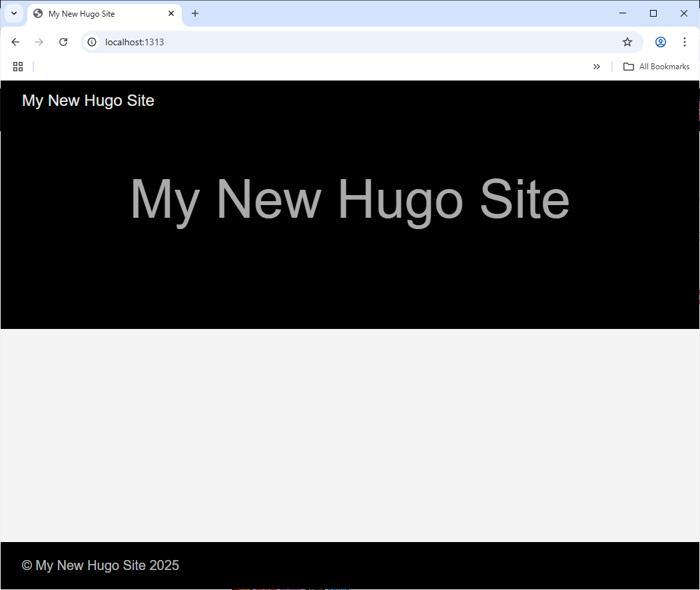This screenshot has height=590, width=700.
Task: Reload the localhost:1313 page
Action: point(63,41)
